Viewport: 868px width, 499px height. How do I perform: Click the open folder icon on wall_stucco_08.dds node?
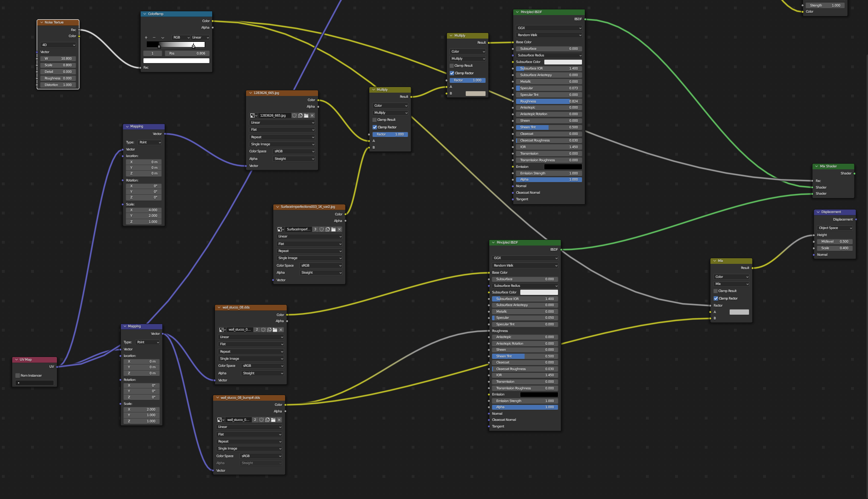275,330
